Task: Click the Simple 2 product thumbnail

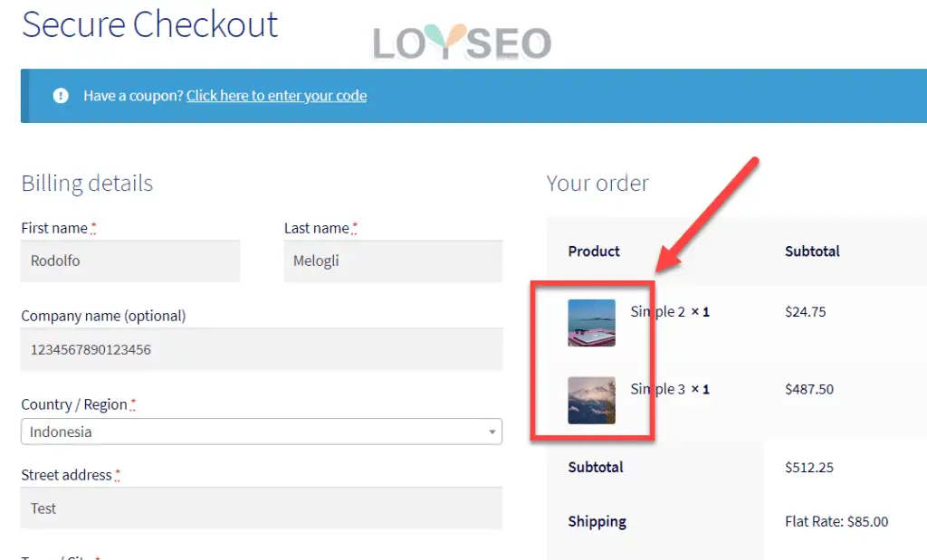Action: [591, 323]
